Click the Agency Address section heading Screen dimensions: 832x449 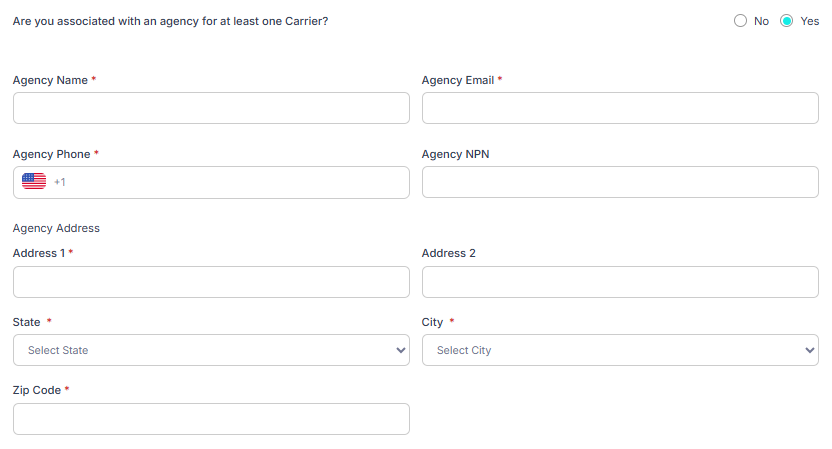pos(56,228)
